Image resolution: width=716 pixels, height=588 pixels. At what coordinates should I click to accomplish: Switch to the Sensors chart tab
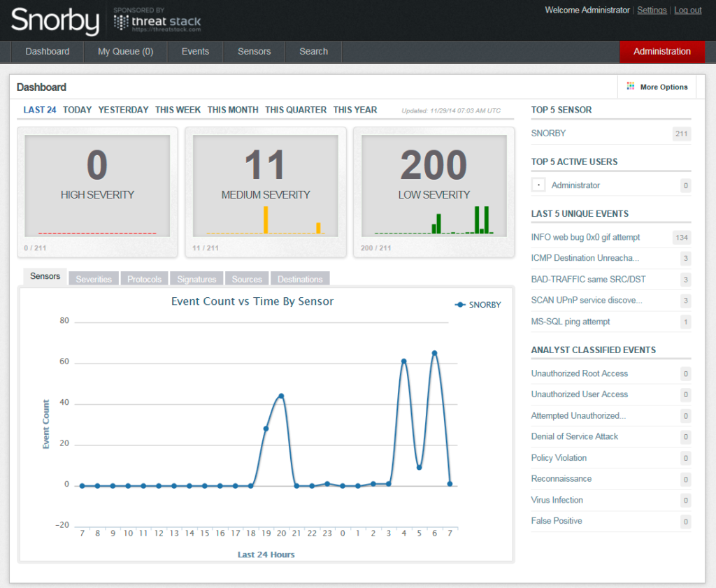[45, 276]
